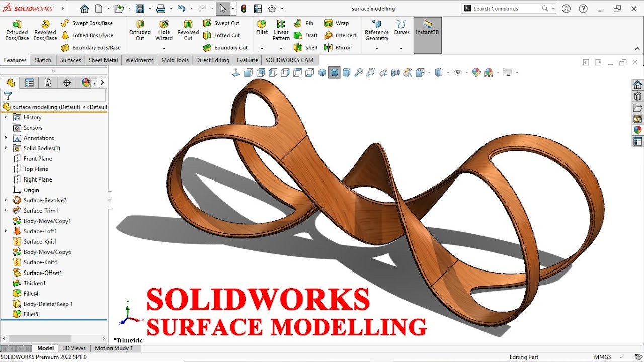
Task: Open the Hole Wizard tool
Action: [x=164, y=30]
